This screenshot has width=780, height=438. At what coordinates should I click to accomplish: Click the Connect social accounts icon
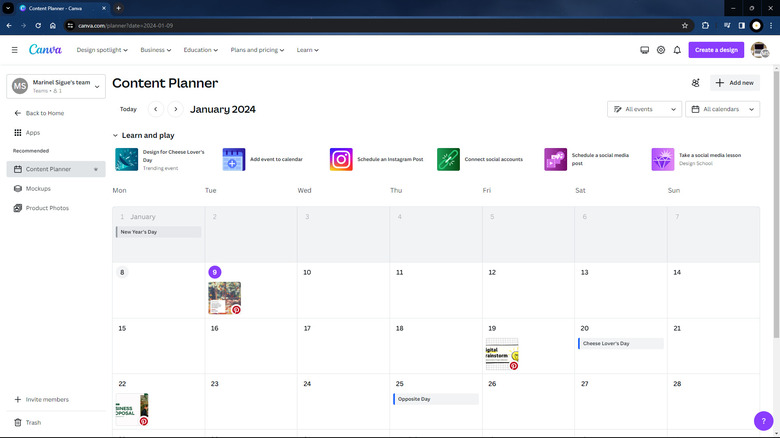click(x=448, y=159)
